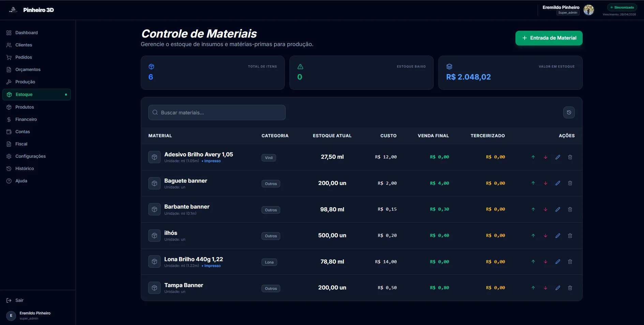Click the user avatar in header
The image size is (644, 325).
(x=589, y=10)
